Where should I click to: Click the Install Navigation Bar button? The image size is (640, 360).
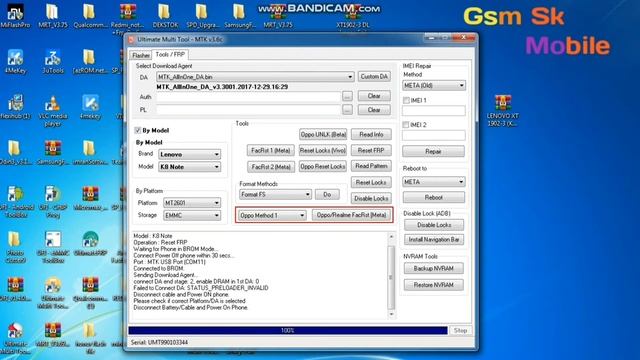pos(434,240)
